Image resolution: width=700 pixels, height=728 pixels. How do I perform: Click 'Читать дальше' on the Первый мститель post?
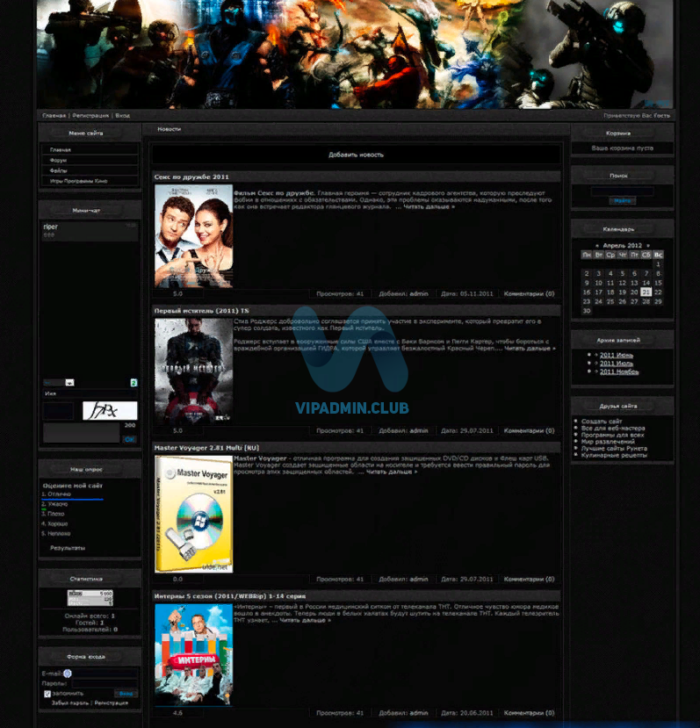[x=530, y=349]
